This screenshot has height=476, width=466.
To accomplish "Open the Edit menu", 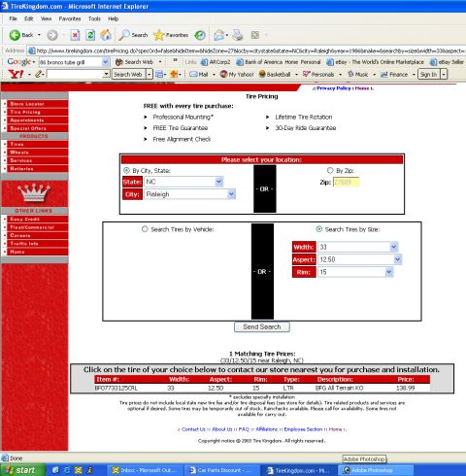I will pyautogui.click(x=29, y=18).
